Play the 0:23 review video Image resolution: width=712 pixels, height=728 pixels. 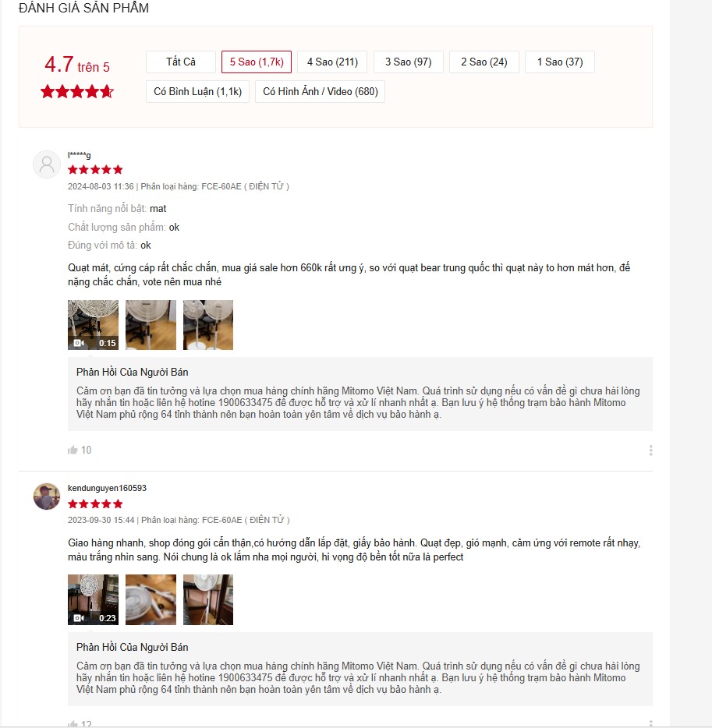pyautogui.click(x=93, y=599)
